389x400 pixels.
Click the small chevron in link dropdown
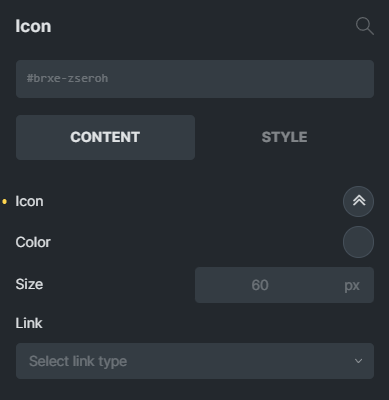coord(358,361)
